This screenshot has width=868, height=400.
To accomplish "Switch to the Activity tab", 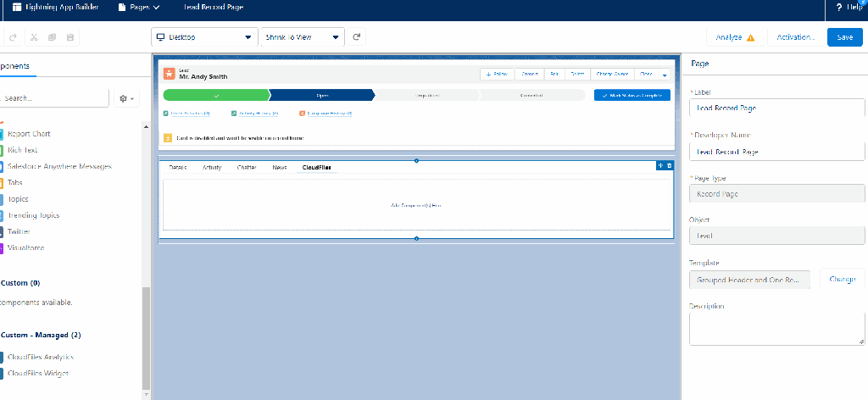I will click(x=212, y=167).
